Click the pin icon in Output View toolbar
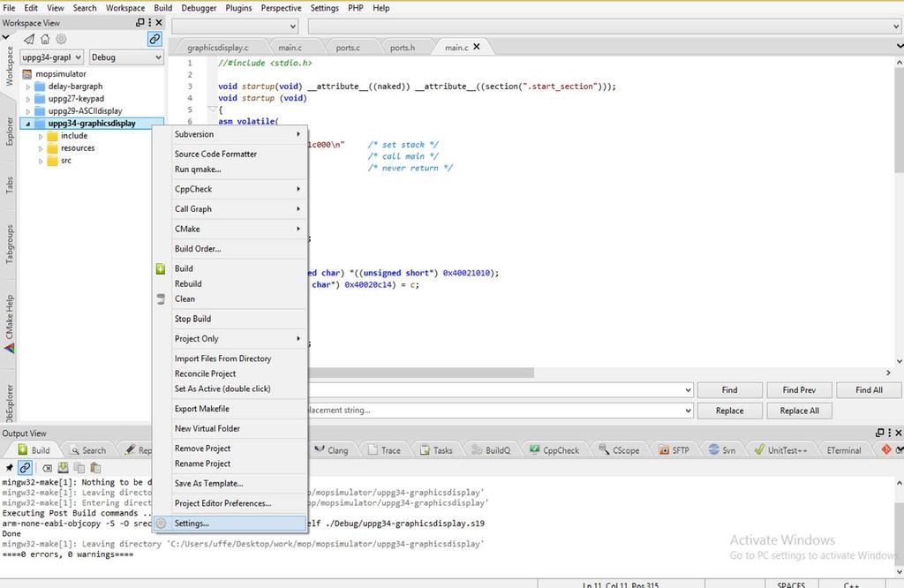Screen dimensions: 904x588 pyautogui.click(x=9, y=468)
